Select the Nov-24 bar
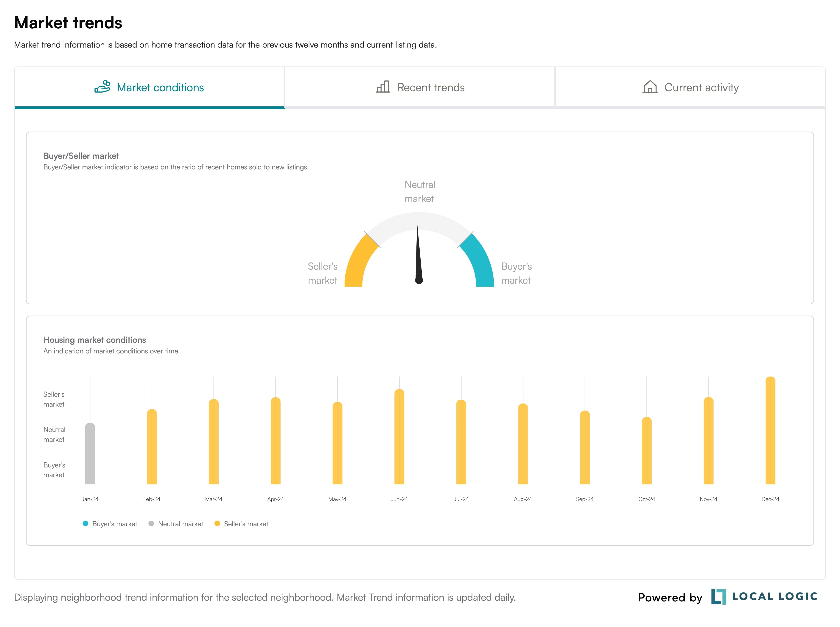Viewport: 840px width, 627px height. (x=709, y=441)
